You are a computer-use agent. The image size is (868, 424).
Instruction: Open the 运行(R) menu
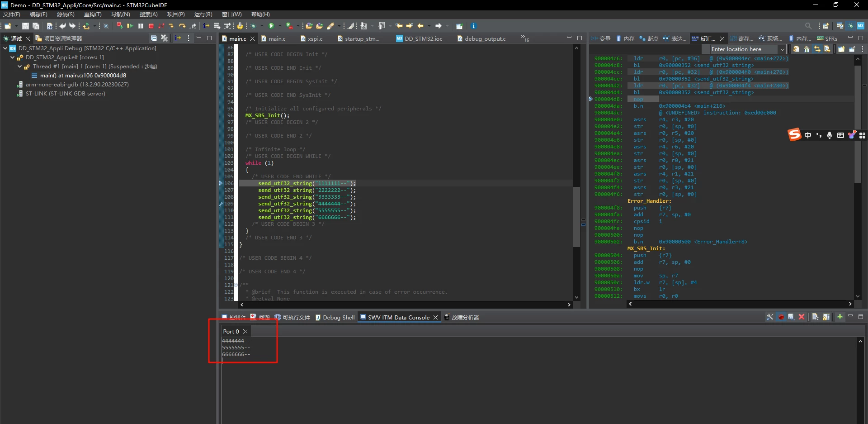203,14
